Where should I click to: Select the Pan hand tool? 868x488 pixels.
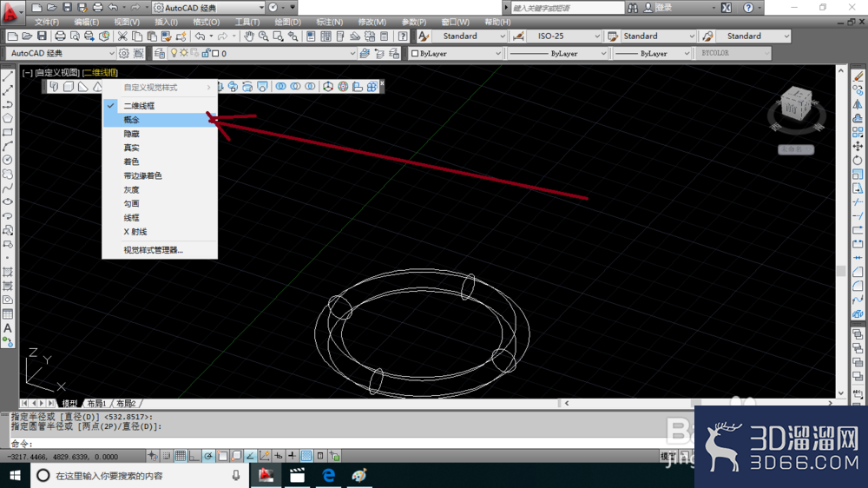click(x=249, y=36)
